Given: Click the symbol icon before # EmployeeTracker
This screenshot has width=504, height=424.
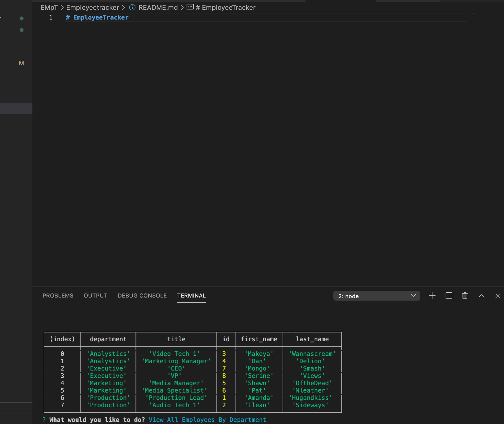Looking at the screenshot, I should pyautogui.click(x=190, y=7).
